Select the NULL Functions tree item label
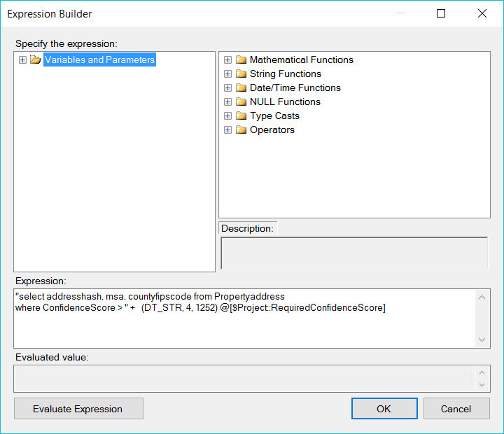Image resolution: width=504 pixels, height=434 pixels. (285, 102)
